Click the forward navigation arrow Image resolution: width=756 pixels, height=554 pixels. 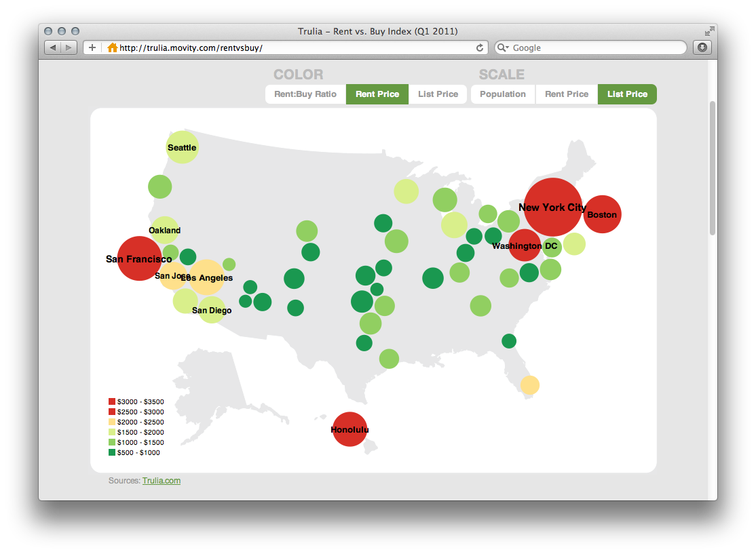click(x=68, y=47)
